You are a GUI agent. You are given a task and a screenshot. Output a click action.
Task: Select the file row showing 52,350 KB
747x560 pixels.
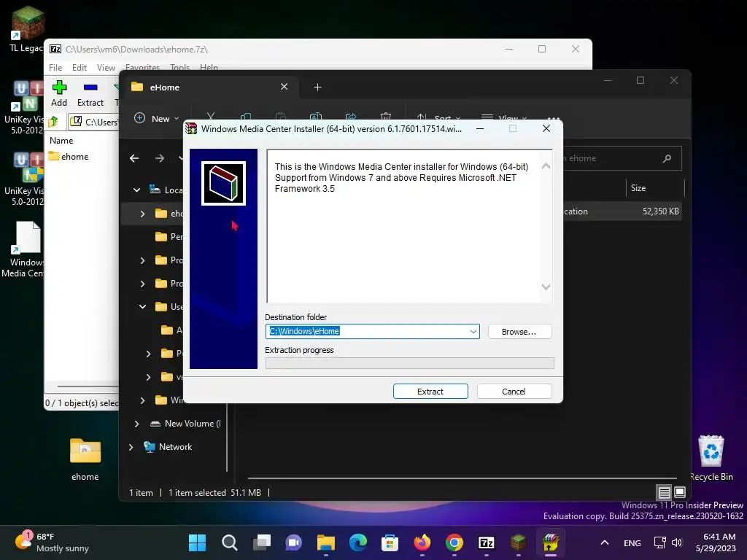tap(622, 211)
